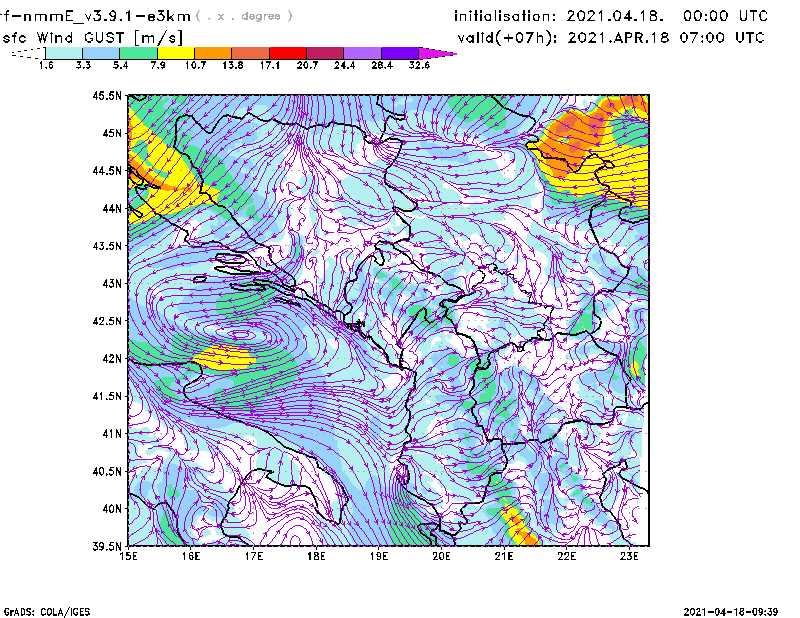Click the "44.5N" latitude label
The image size is (800, 618).
(107, 170)
